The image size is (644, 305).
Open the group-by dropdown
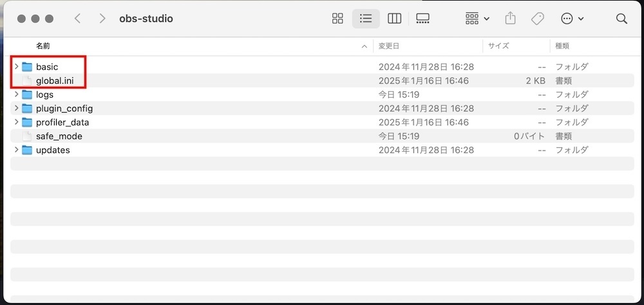point(477,19)
